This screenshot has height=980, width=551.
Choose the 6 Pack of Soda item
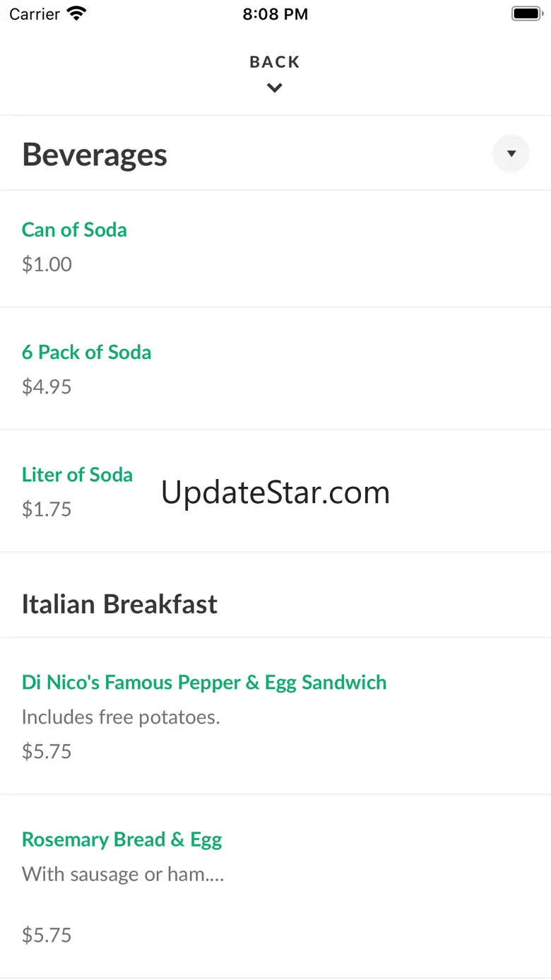86,352
